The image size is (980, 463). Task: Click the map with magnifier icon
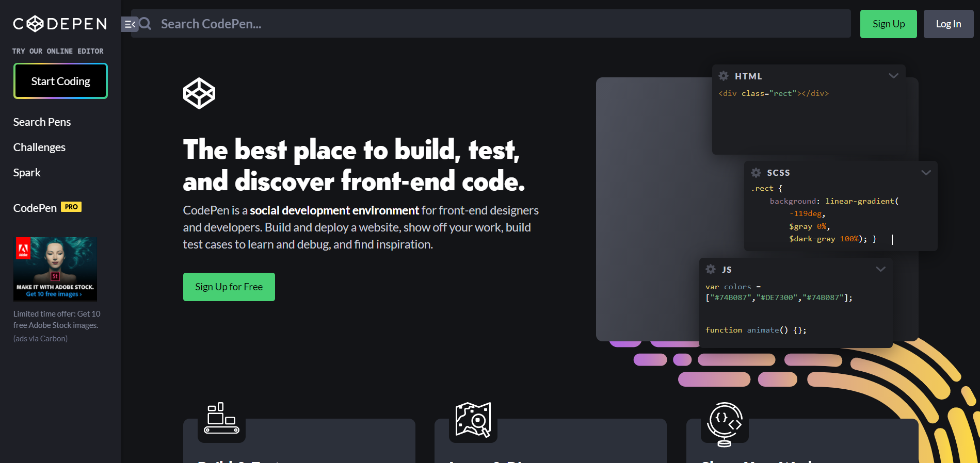pos(473,420)
